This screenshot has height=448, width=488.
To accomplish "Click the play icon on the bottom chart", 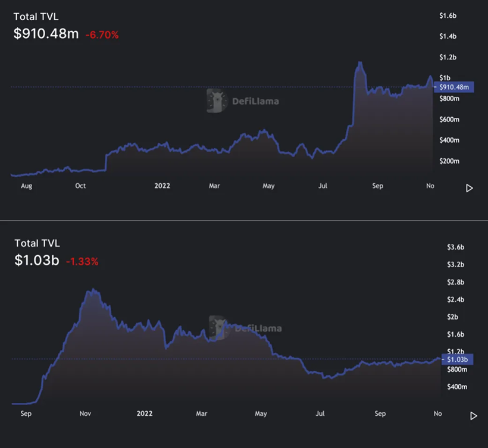I will tap(473, 416).
